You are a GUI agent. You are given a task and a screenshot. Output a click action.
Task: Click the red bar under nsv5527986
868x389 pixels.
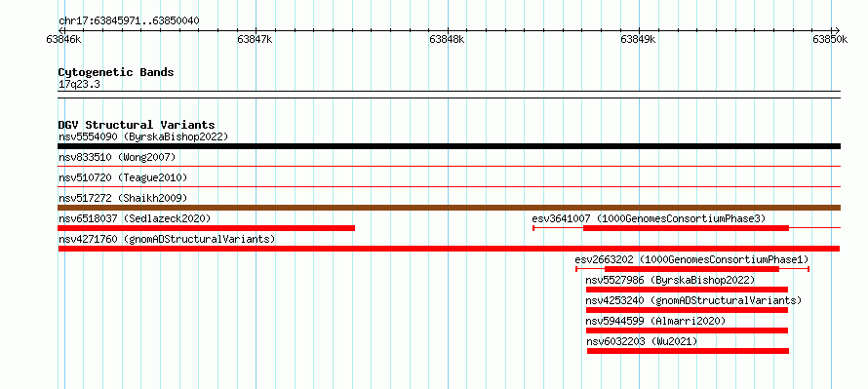[687, 290]
